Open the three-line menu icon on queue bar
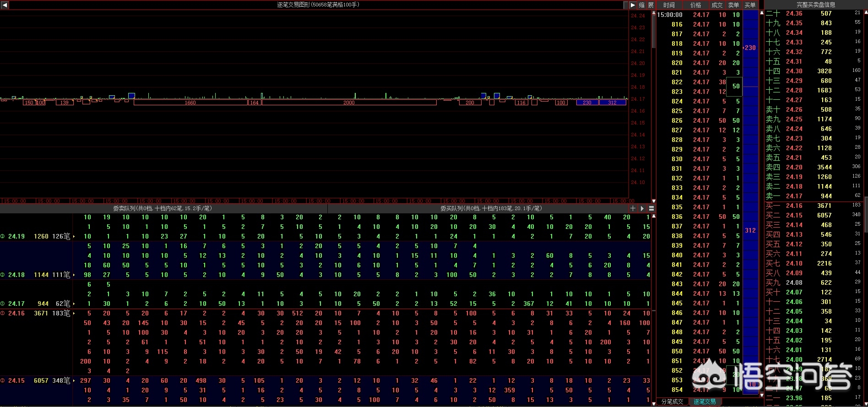 coord(651,208)
